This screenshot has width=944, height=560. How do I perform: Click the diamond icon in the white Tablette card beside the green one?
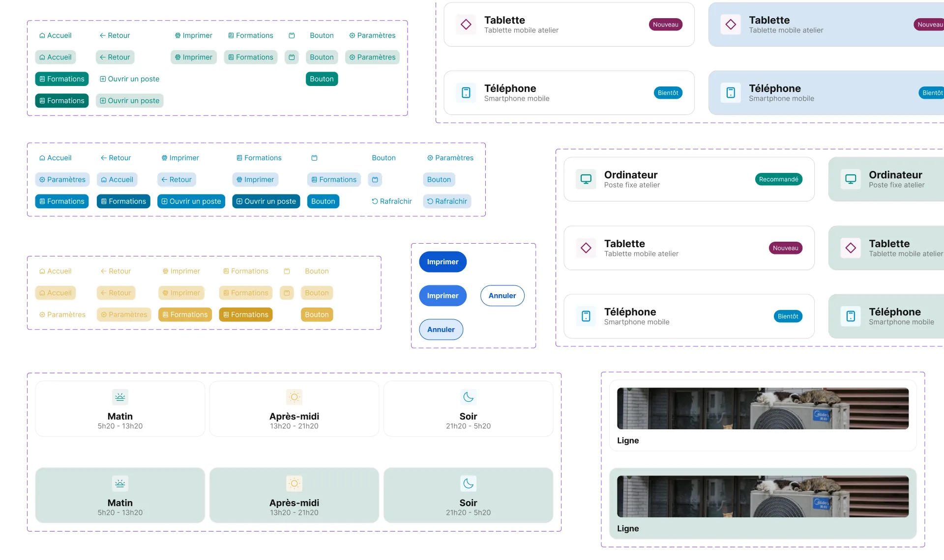click(x=586, y=248)
